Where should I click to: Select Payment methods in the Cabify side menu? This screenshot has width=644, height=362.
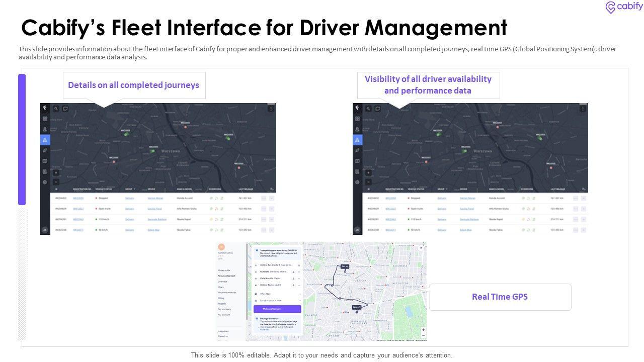[x=227, y=293]
